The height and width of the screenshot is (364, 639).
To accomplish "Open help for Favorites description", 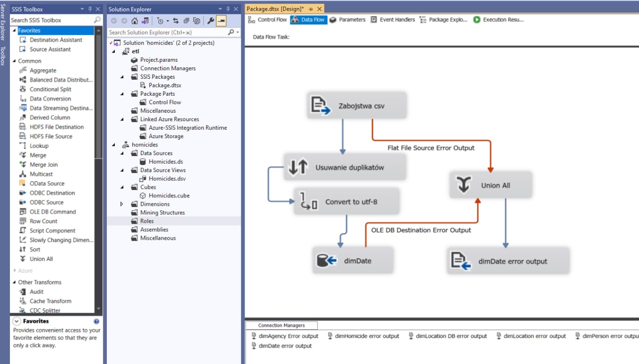I will click(x=96, y=322).
